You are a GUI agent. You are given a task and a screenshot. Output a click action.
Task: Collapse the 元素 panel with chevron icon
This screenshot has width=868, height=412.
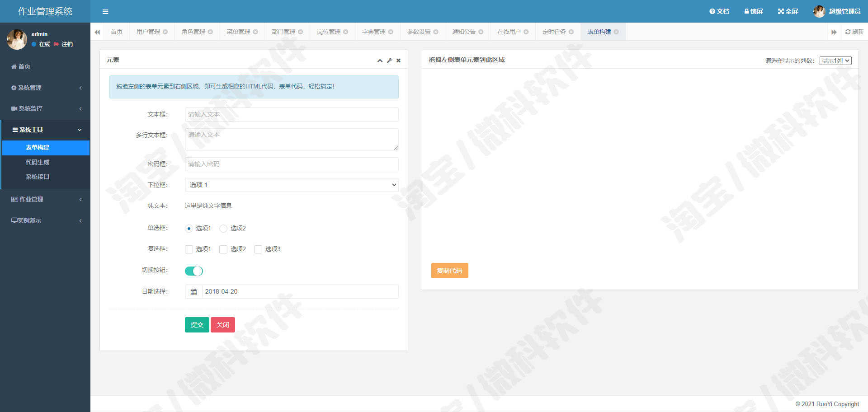pos(380,61)
